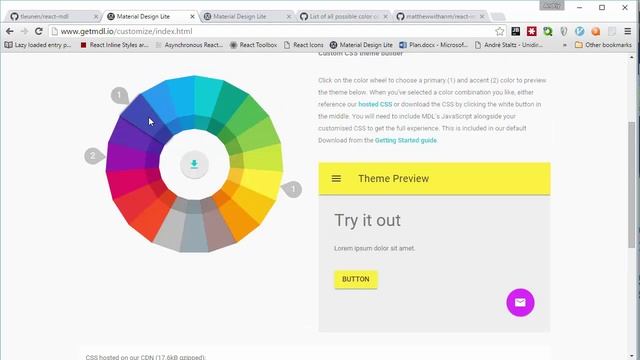Click the dark JB extension icon
This screenshot has width=640, height=360.
pyautogui.click(x=516, y=31)
